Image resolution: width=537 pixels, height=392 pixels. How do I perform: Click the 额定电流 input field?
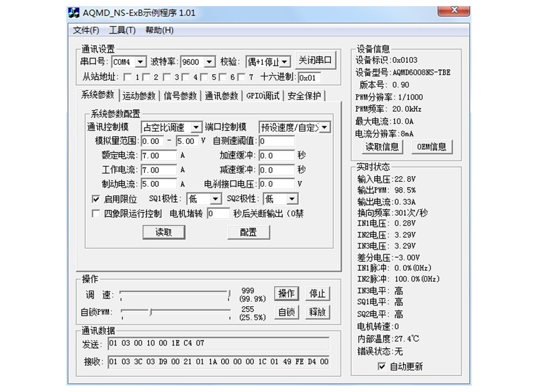(159, 156)
